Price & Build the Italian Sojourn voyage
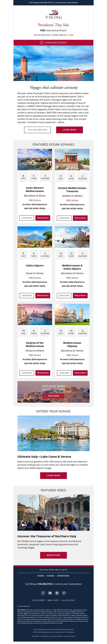The height and width of the screenshot is (644, 107). click(43, 295)
